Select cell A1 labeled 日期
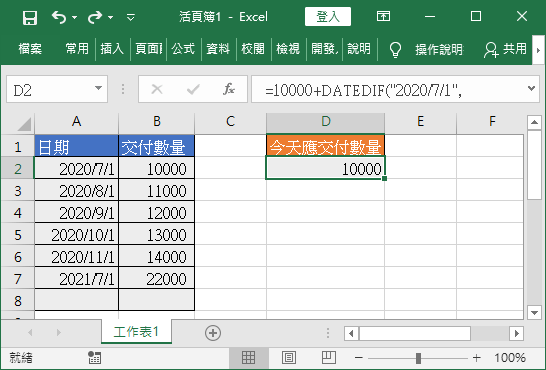The width and height of the screenshot is (546, 370). pos(77,146)
